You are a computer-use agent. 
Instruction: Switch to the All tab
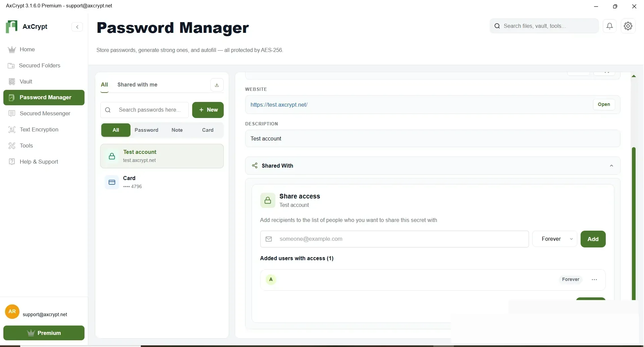point(105,85)
